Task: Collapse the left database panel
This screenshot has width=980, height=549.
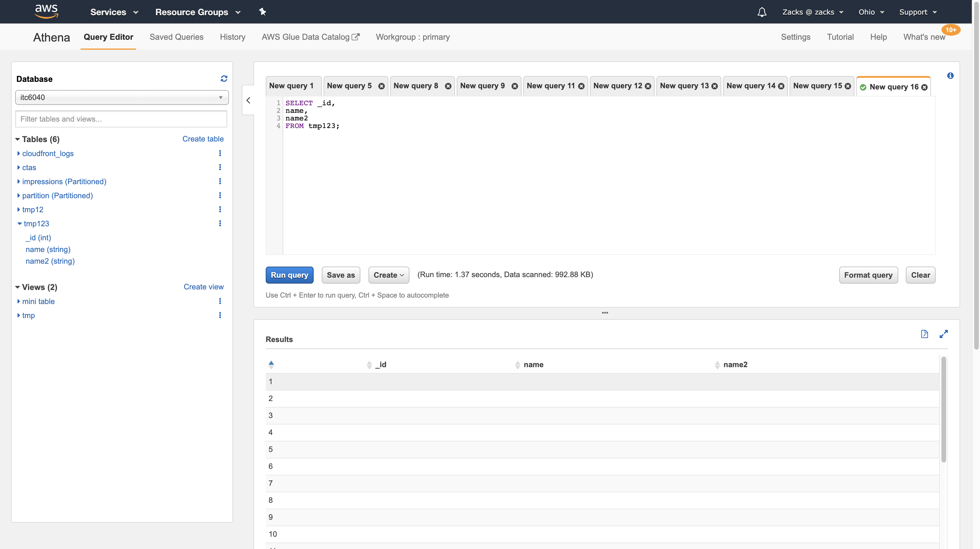Action: pos(249,100)
